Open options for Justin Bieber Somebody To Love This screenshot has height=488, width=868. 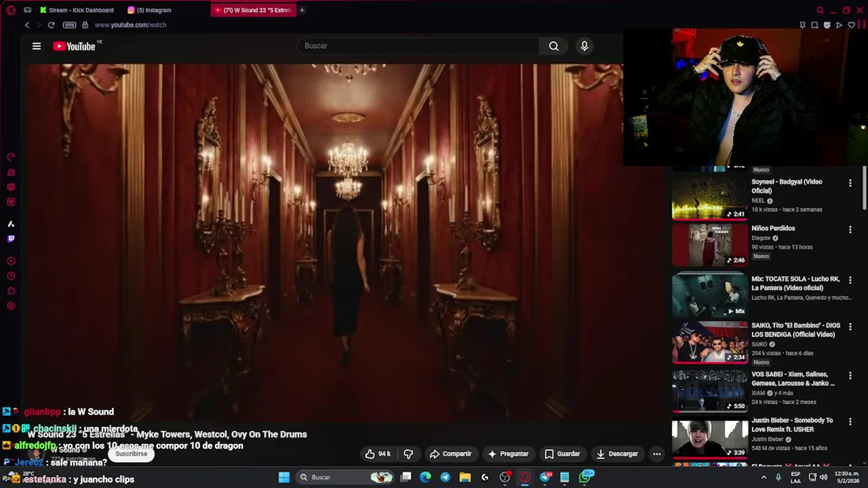[850, 422]
